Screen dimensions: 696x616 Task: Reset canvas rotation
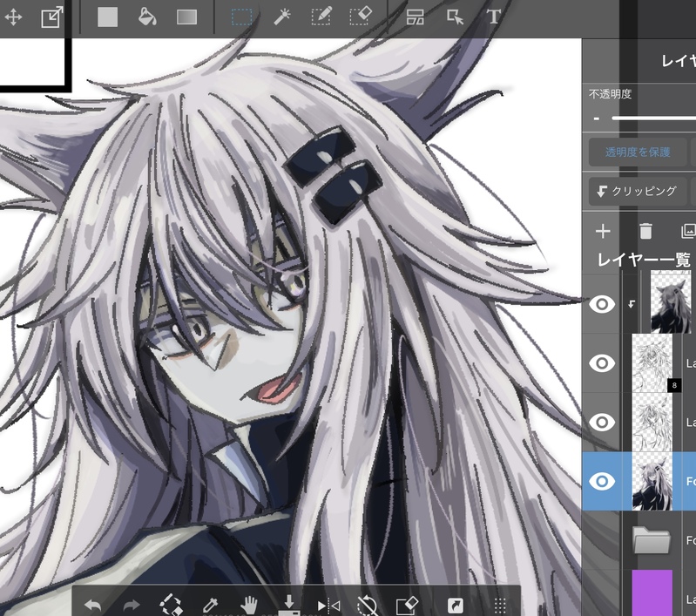[368, 605]
